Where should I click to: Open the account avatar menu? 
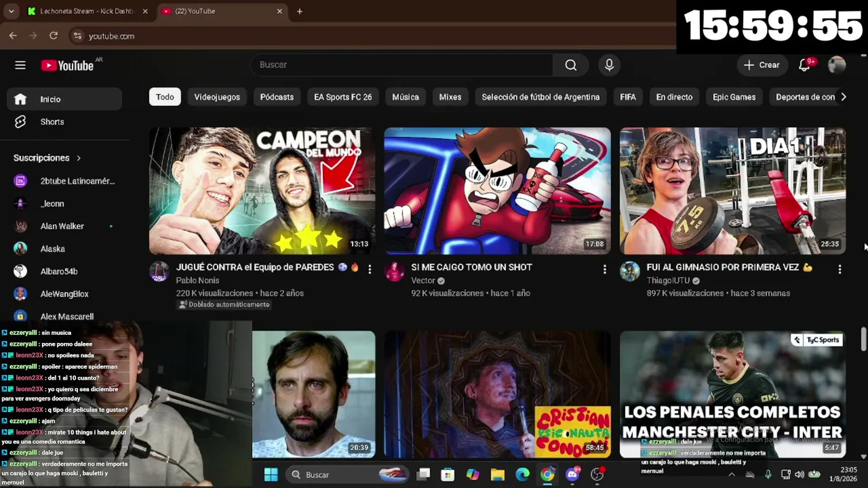click(837, 65)
